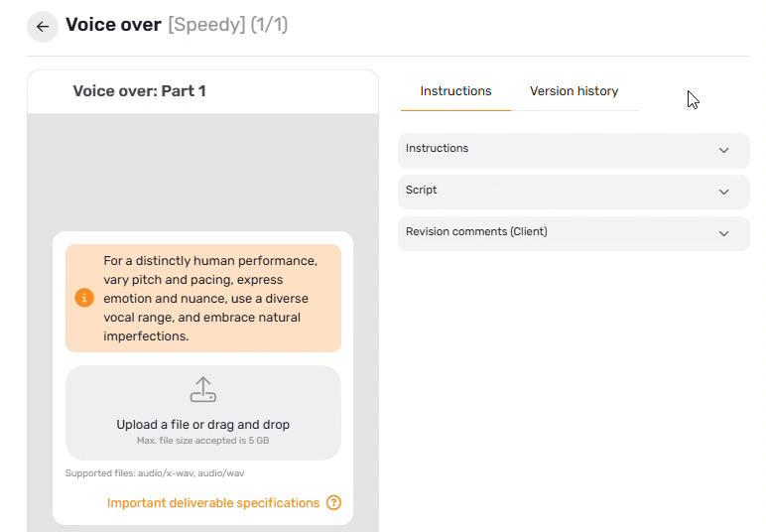Image resolution: width=766 pixels, height=532 pixels.
Task: Switch to the Version history tab
Action: click(x=574, y=91)
